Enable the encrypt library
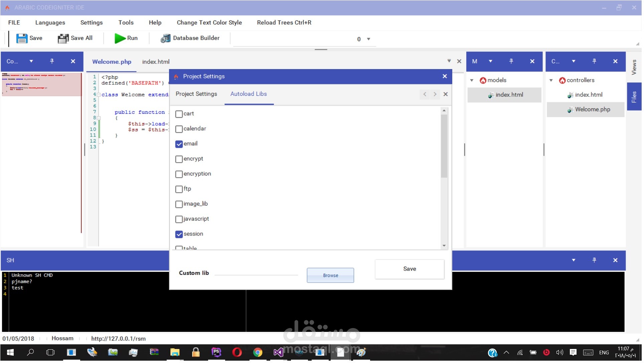644x363 pixels. pyautogui.click(x=179, y=159)
